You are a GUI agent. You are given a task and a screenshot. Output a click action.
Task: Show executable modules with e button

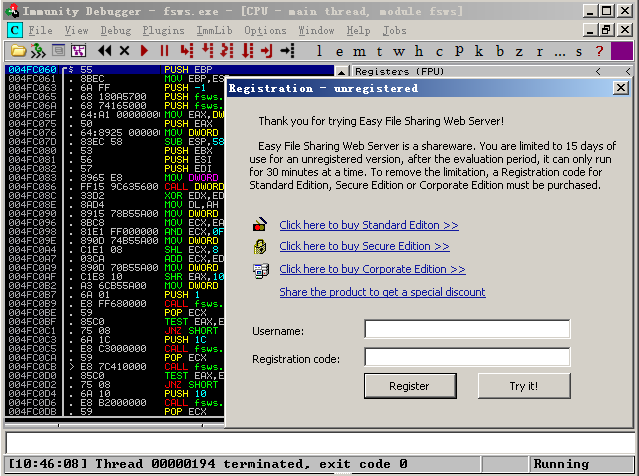coord(339,52)
